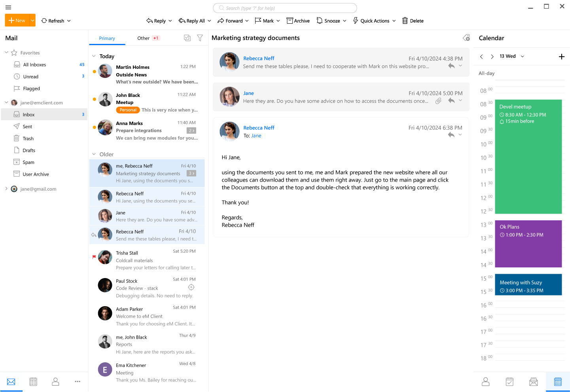570x392 pixels.
Task: Open the attachment paperclip on Jane's message
Action: [438, 100]
